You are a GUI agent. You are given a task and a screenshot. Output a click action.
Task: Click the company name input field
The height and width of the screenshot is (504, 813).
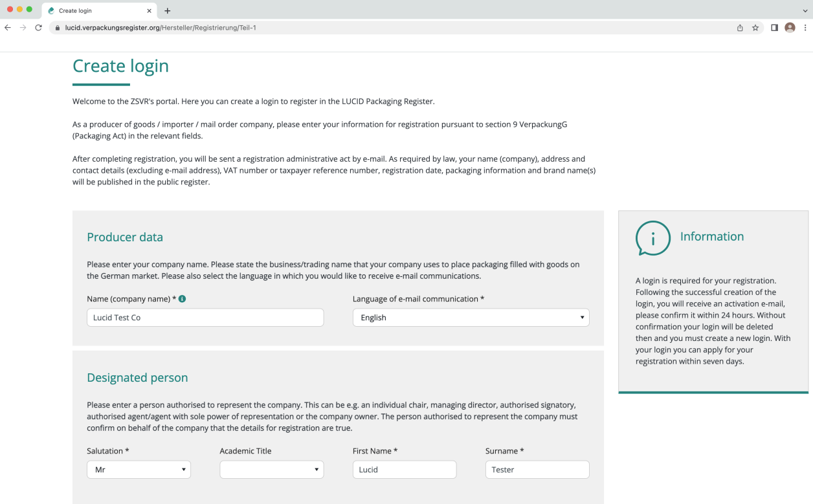click(205, 318)
